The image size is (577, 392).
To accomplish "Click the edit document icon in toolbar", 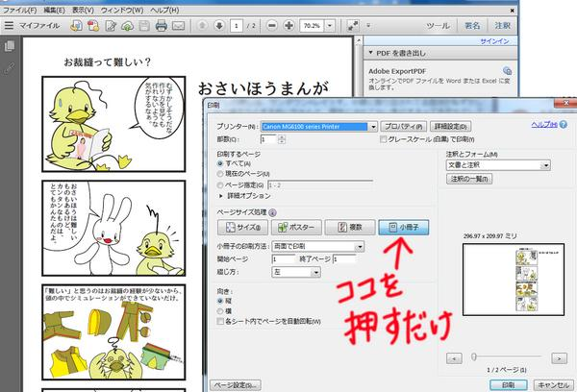I will (111, 25).
